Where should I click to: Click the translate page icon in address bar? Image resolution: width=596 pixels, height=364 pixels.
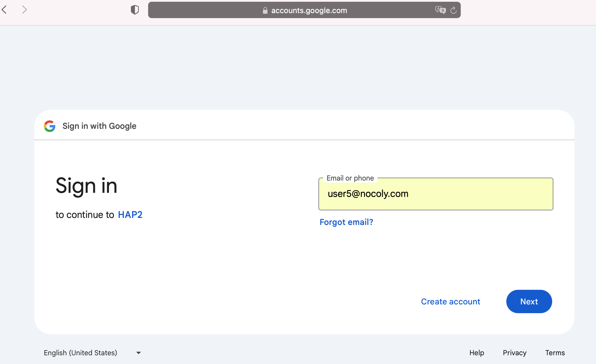(x=440, y=10)
